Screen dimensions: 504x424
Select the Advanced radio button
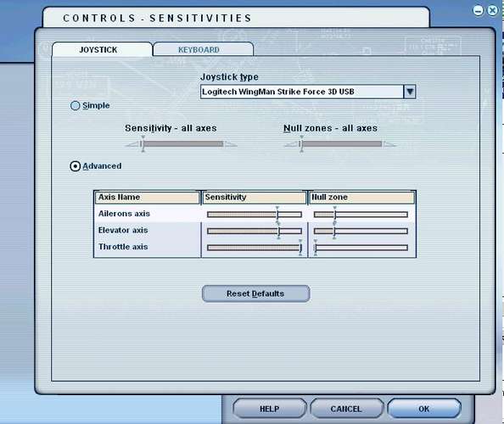click(x=76, y=166)
